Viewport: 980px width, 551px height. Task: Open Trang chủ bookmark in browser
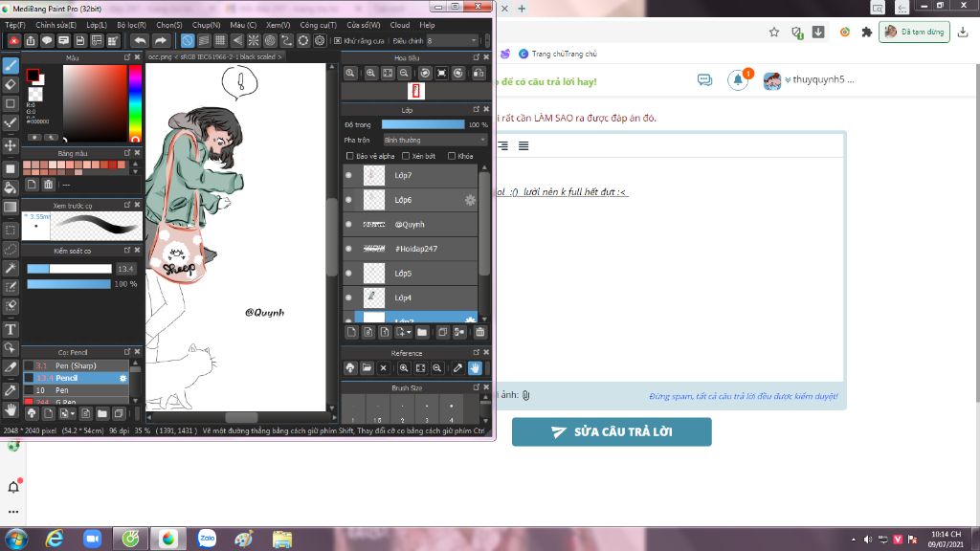(558, 54)
